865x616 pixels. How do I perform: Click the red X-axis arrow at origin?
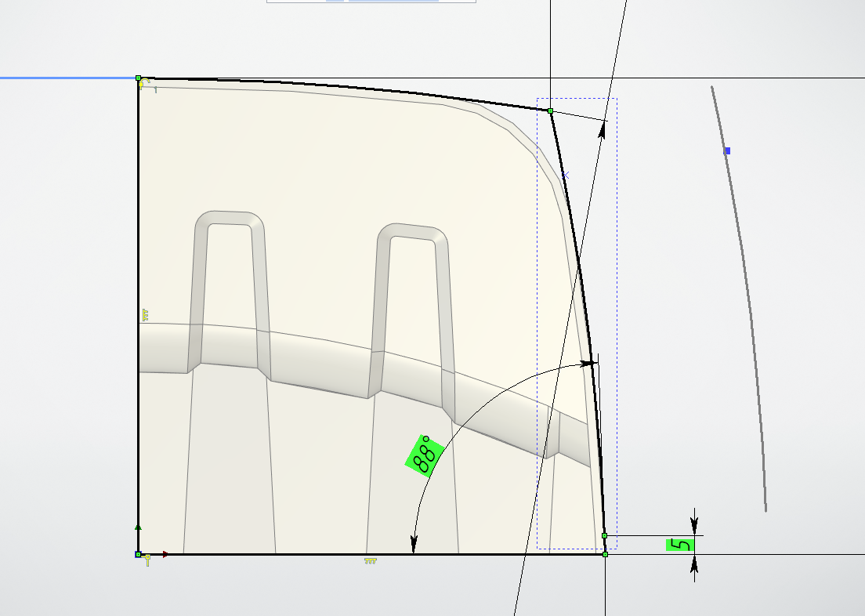pos(165,554)
